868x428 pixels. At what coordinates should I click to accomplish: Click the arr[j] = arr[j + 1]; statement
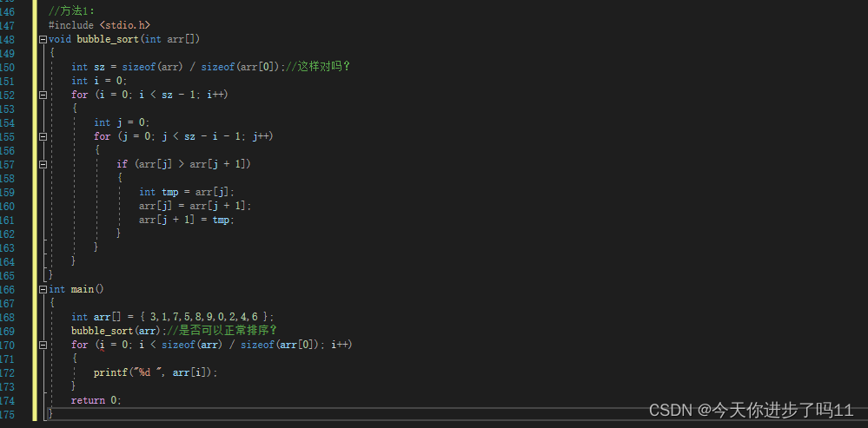tap(195, 206)
